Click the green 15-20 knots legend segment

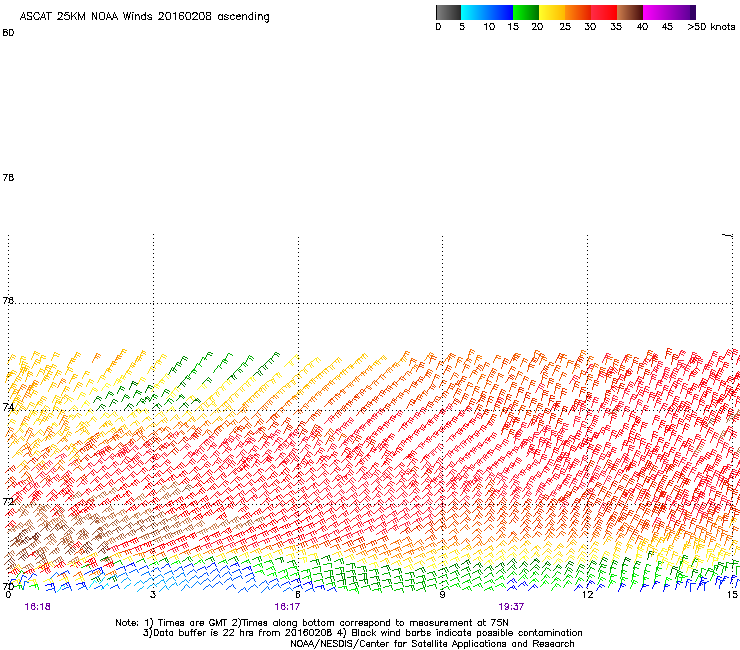(526, 12)
